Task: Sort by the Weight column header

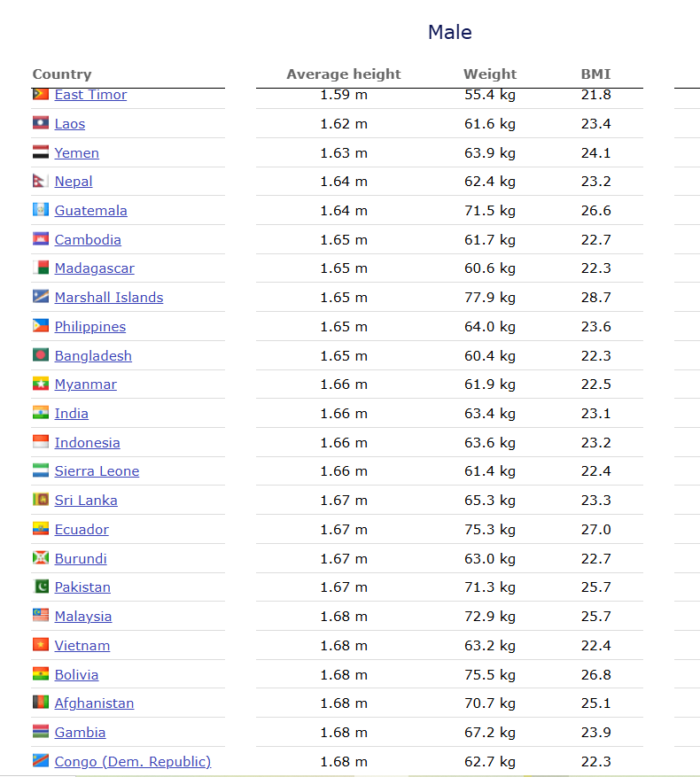Action: click(490, 74)
